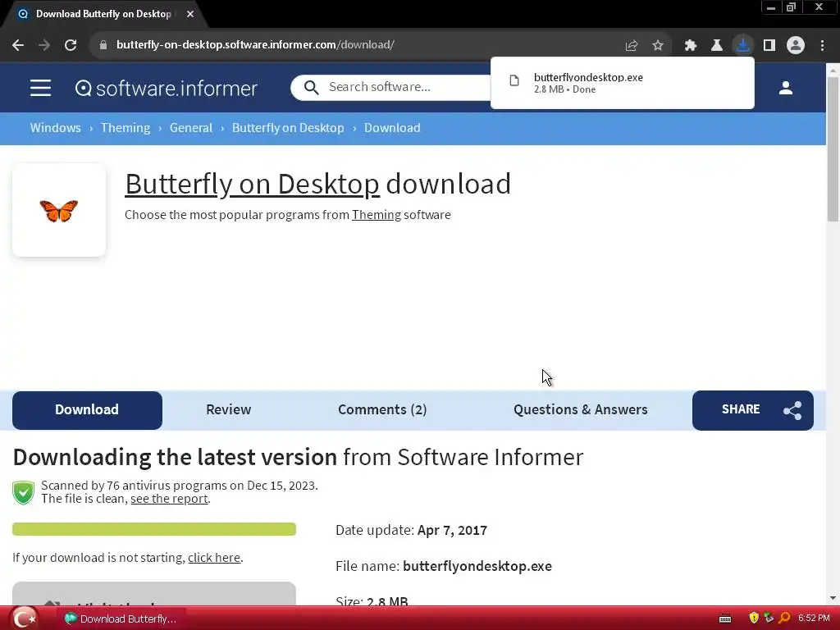Image resolution: width=840 pixels, height=630 pixels.
Task: Open the 'see the report' link
Action: point(169,499)
